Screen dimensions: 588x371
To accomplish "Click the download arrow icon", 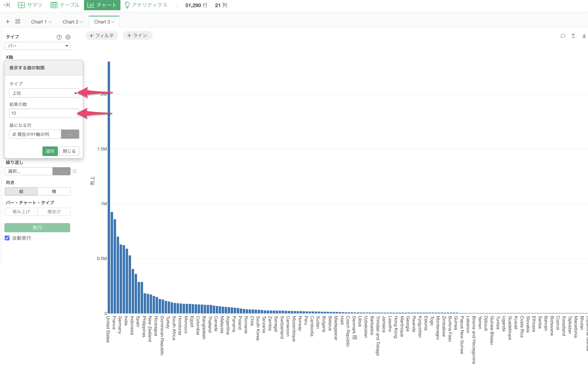I will [584, 36].
